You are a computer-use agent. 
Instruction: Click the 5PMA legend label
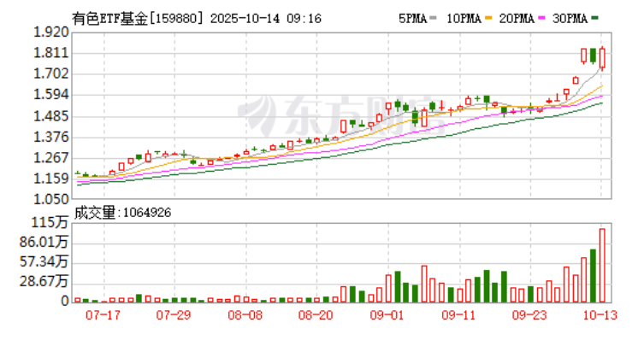[x=412, y=19]
